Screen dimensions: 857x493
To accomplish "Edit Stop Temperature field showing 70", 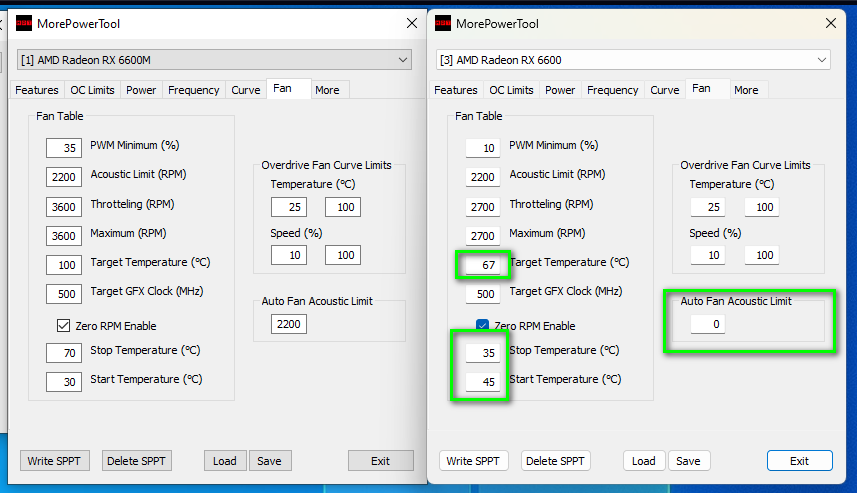I will (x=64, y=353).
